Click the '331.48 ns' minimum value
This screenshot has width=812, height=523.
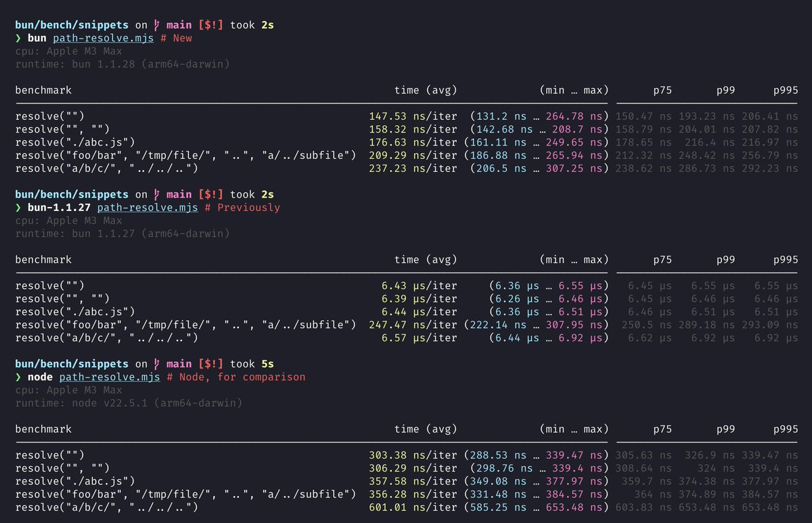498,494
